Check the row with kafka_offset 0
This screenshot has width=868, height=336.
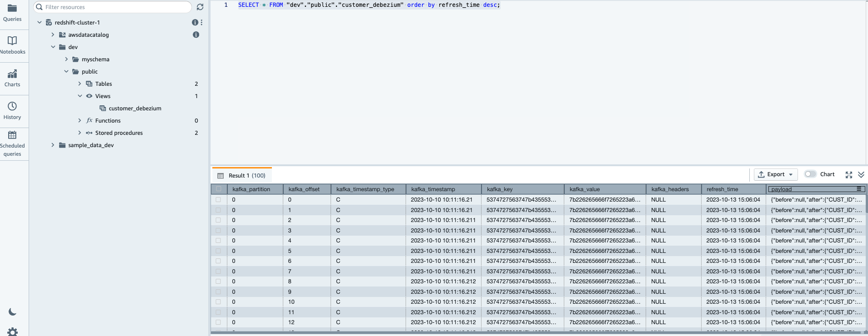click(218, 200)
